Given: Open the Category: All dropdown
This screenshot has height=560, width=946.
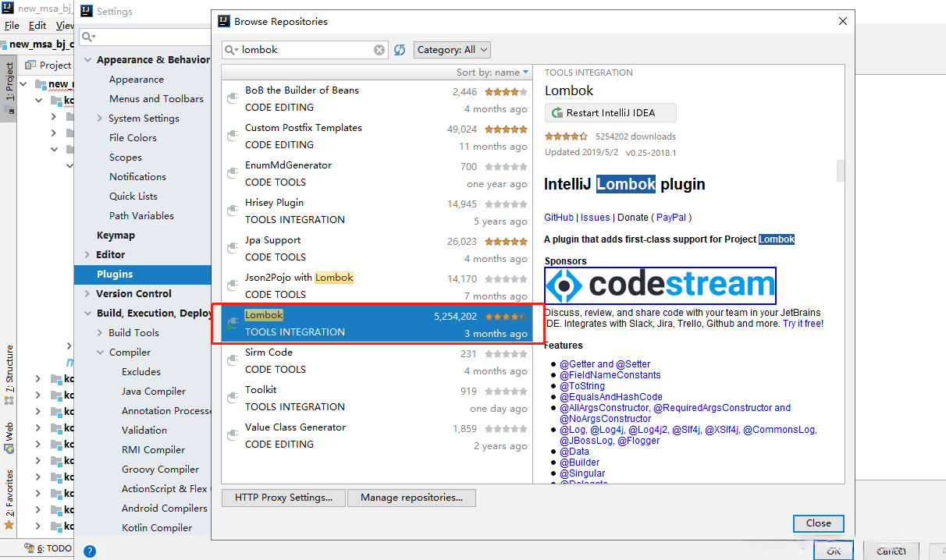Looking at the screenshot, I should (x=452, y=50).
